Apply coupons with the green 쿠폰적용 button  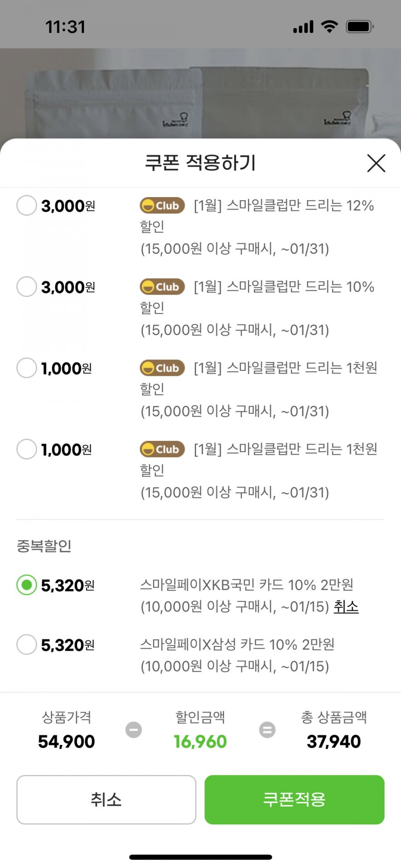pyautogui.click(x=295, y=800)
